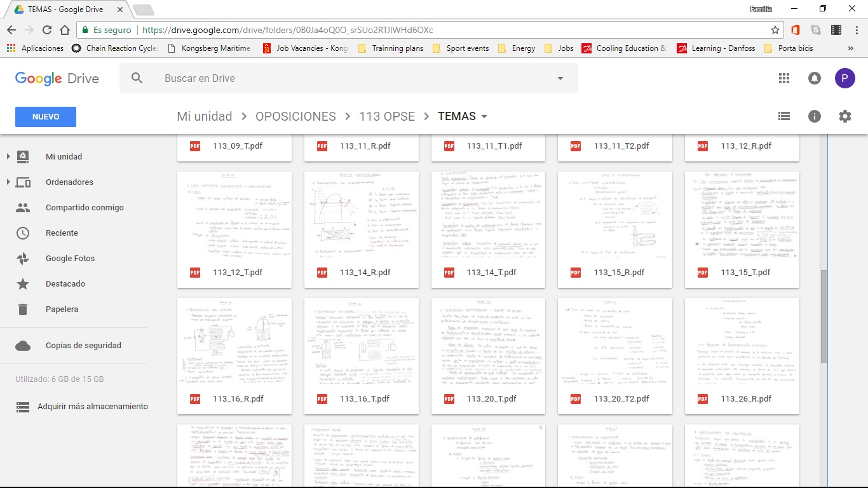Open search options dropdown arrow

[560, 78]
